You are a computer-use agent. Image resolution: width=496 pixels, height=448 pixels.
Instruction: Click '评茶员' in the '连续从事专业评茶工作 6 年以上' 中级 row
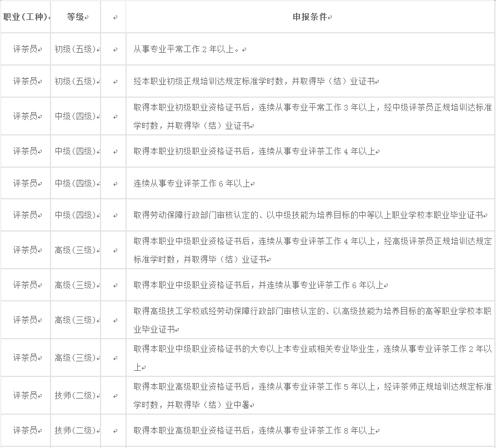tap(26, 183)
